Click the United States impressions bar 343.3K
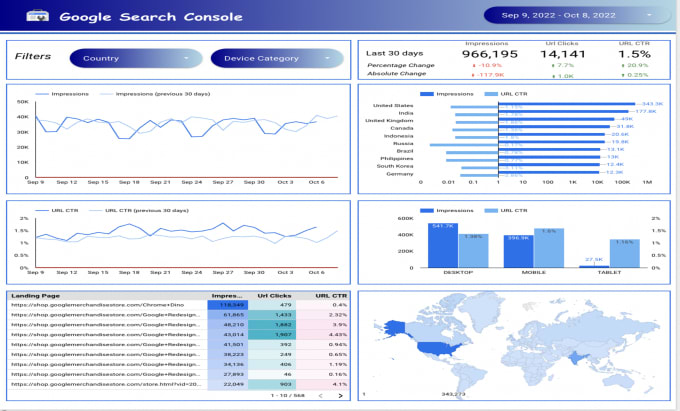 [567, 104]
